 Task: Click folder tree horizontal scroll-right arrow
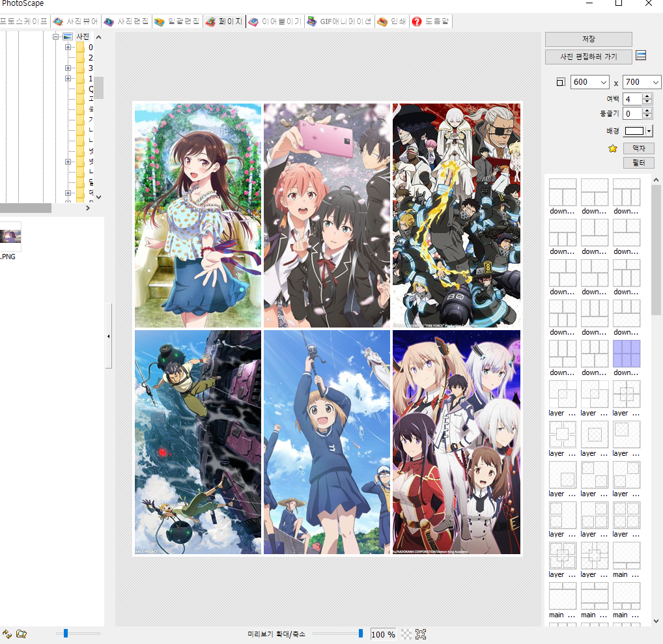(x=88, y=208)
